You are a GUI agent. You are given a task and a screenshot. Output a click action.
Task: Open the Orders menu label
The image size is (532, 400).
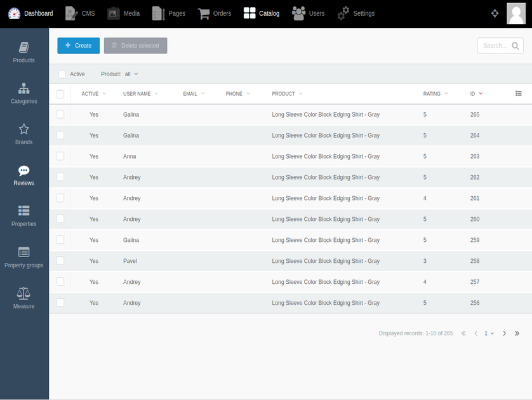click(x=222, y=13)
